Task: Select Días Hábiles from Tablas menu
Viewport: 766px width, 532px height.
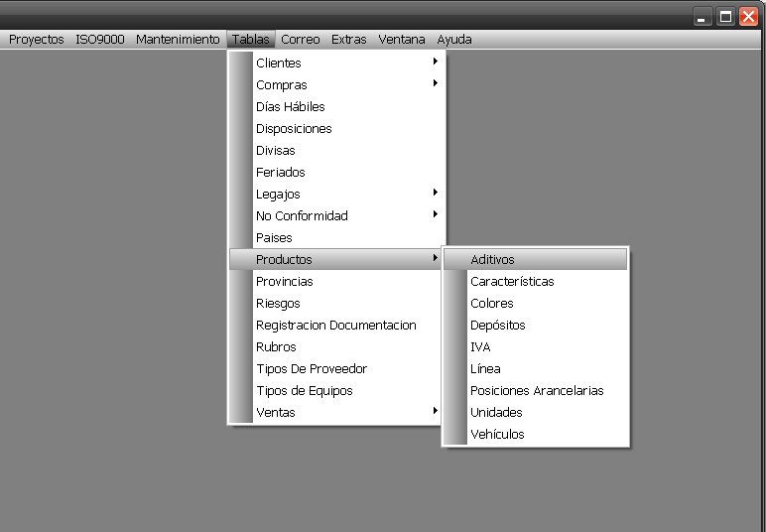Action: (x=291, y=106)
